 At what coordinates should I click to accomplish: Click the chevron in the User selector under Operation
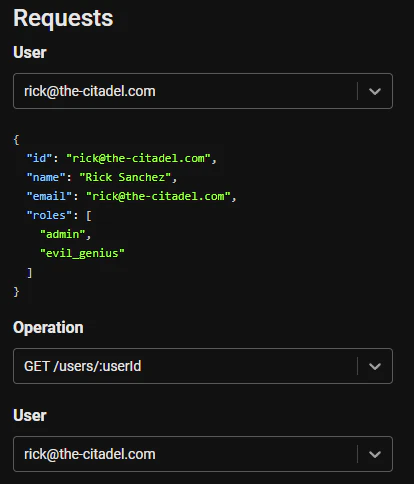coord(375,454)
